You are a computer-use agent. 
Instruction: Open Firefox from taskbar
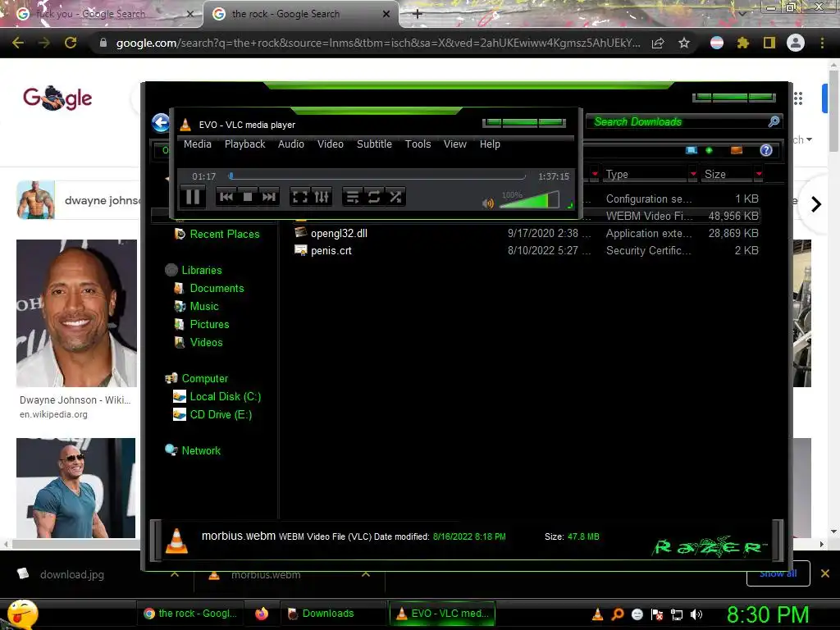point(262,614)
